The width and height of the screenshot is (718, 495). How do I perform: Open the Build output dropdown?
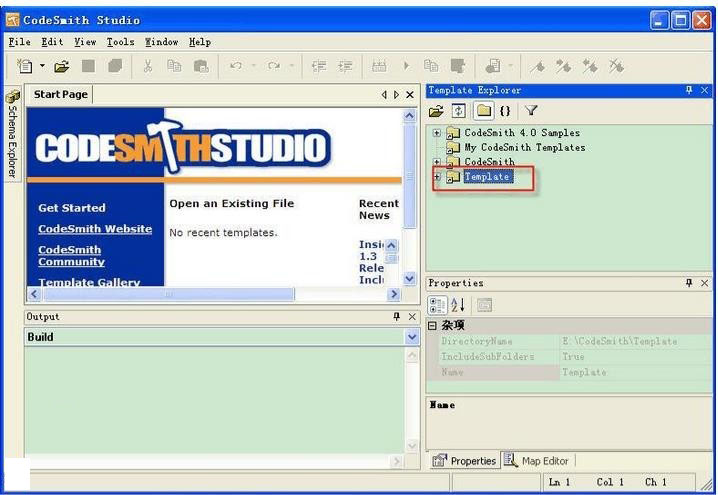click(412, 337)
